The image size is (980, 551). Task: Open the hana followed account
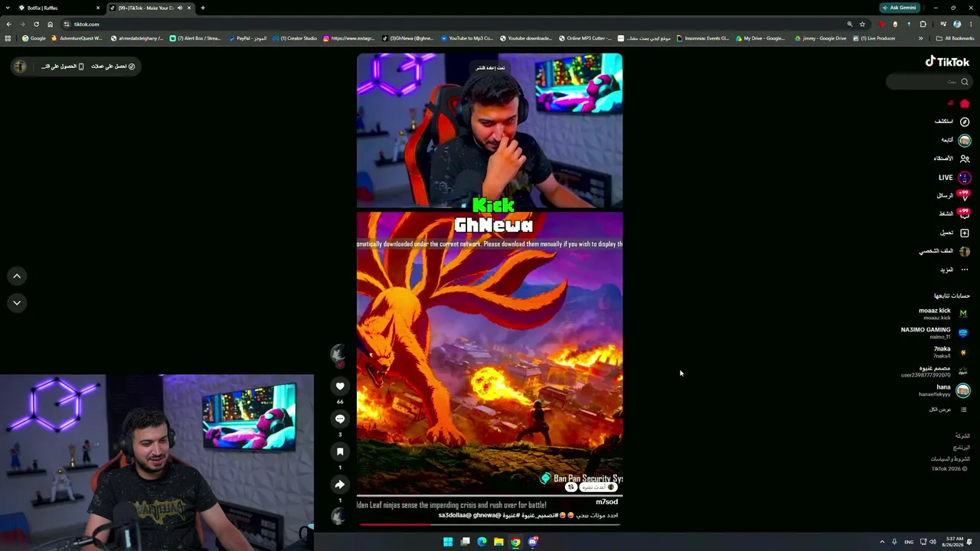944,390
